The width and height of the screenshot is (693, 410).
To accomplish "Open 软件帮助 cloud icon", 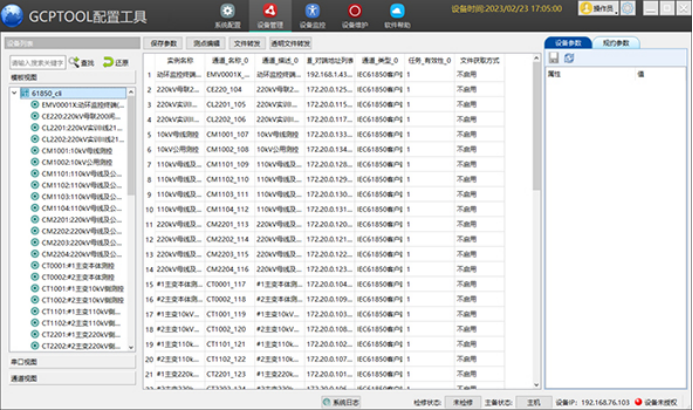I will [x=397, y=14].
